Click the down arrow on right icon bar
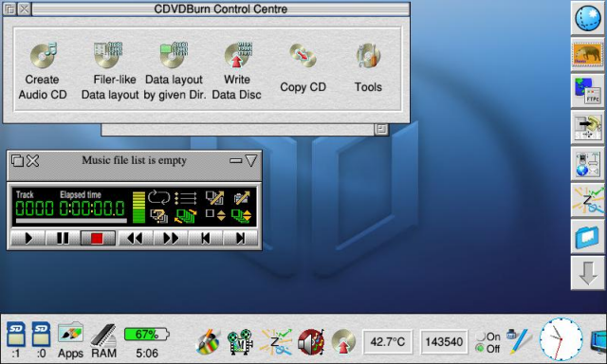Viewport: 607px width, 364px height. (x=588, y=273)
